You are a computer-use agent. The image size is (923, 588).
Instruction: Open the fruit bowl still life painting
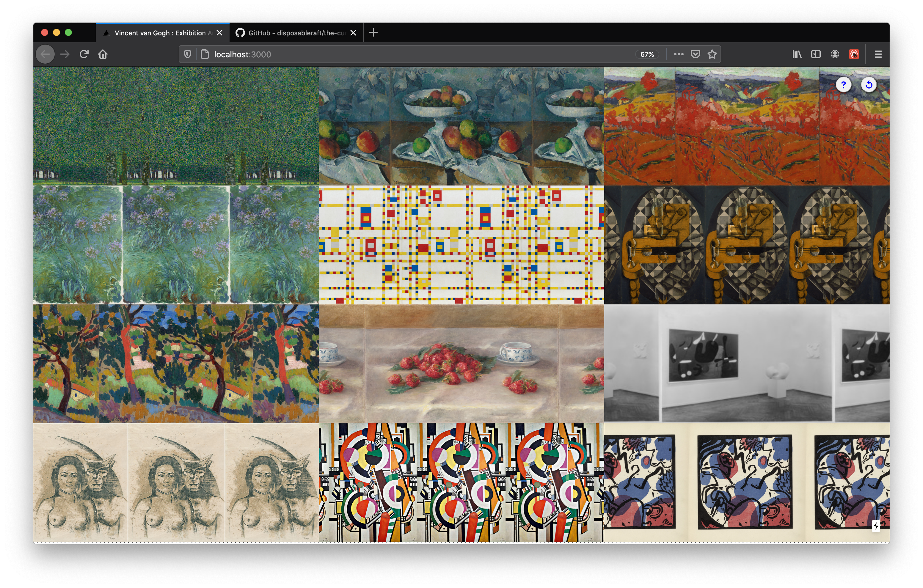pyautogui.click(x=461, y=126)
